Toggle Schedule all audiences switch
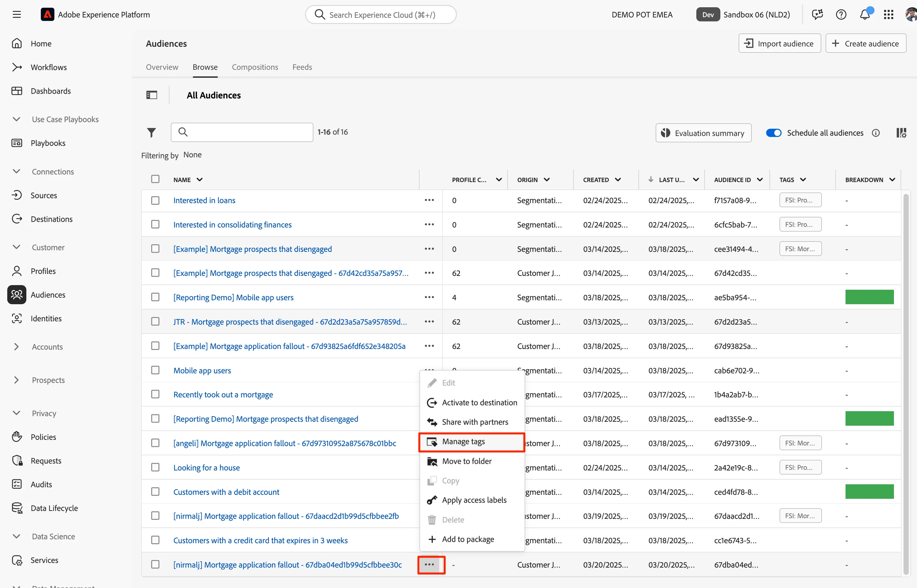917x588 pixels. pyautogui.click(x=773, y=133)
